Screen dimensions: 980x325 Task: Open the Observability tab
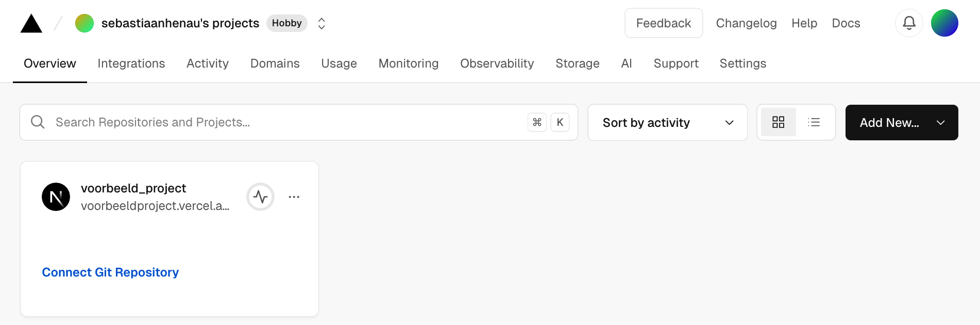tap(497, 63)
